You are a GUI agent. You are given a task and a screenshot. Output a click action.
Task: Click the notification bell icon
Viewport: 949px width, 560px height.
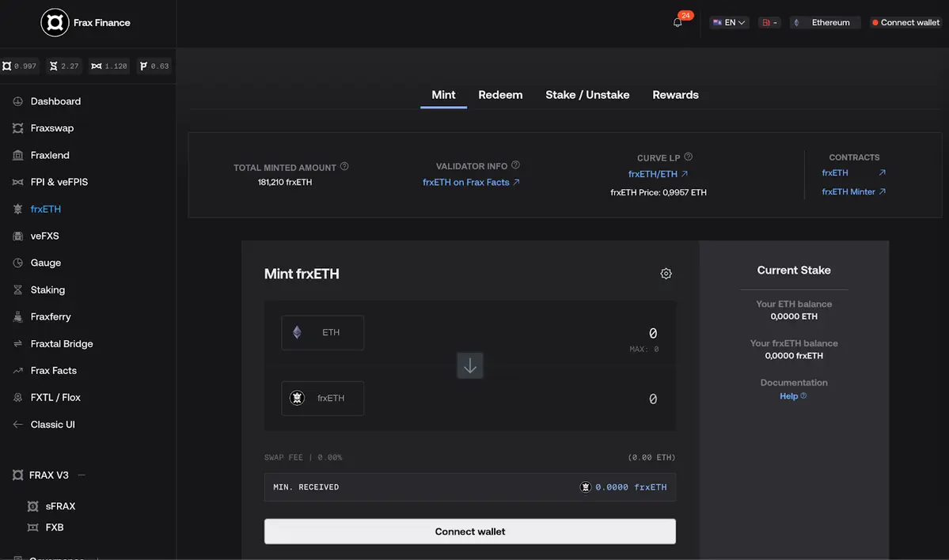click(678, 23)
